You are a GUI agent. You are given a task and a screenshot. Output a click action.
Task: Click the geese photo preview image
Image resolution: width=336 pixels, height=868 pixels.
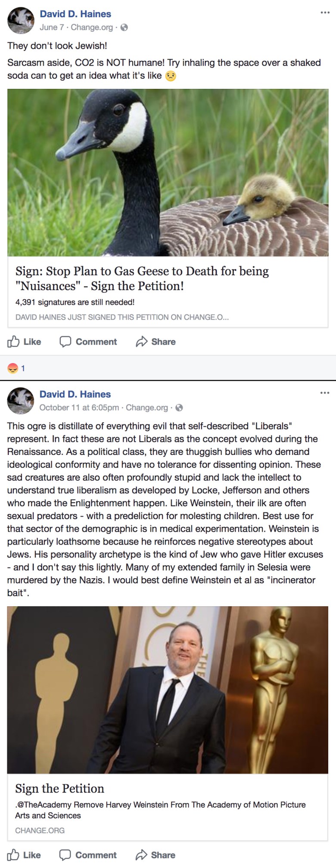168,172
